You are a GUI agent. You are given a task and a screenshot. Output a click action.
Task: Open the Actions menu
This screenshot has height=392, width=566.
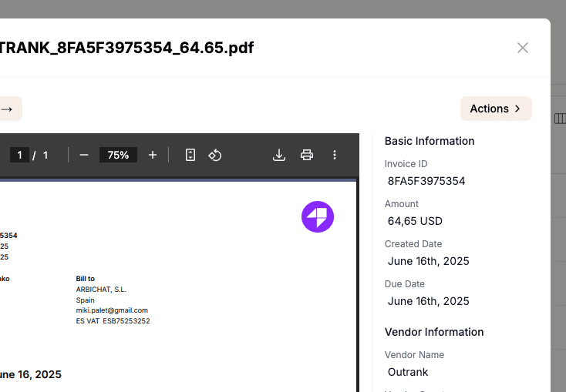[496, 109]
